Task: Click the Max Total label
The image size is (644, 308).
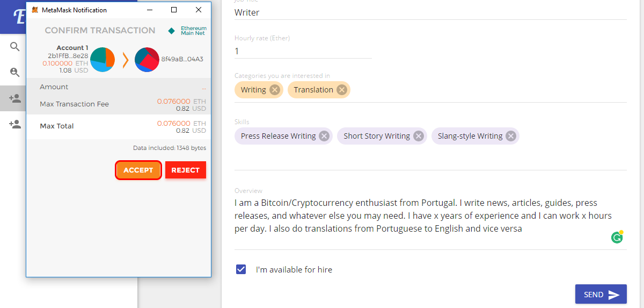Action: [57, 126]
